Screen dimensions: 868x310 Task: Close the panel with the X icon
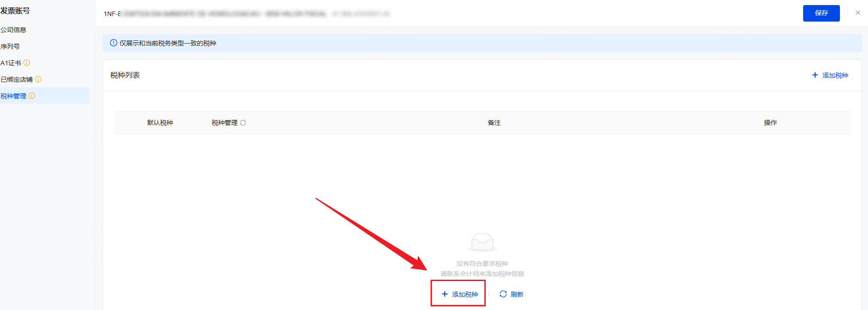[x=857, y=13]
